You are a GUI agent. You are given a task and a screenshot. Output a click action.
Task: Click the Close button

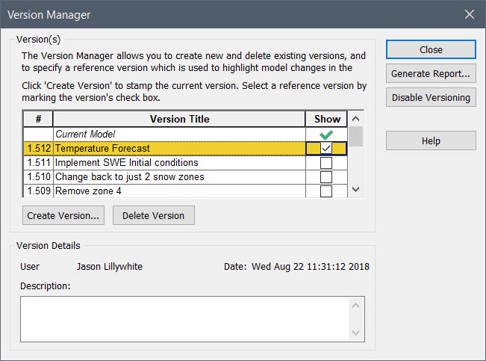[431, 50]
